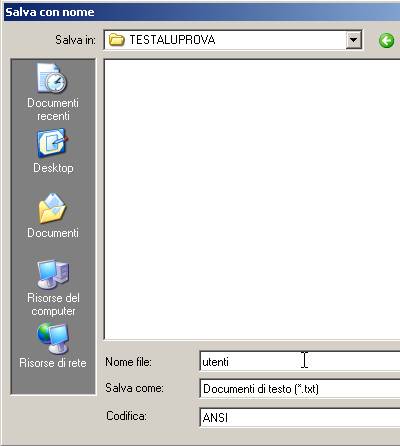Open the Documenti folder icon
The image size is (400, 446).
pyautogui.click(x=52, y=208)
